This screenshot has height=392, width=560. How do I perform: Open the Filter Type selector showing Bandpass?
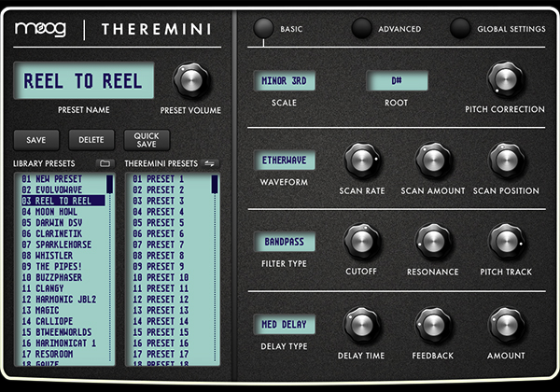pyautogui.click(x=285, y=242)
